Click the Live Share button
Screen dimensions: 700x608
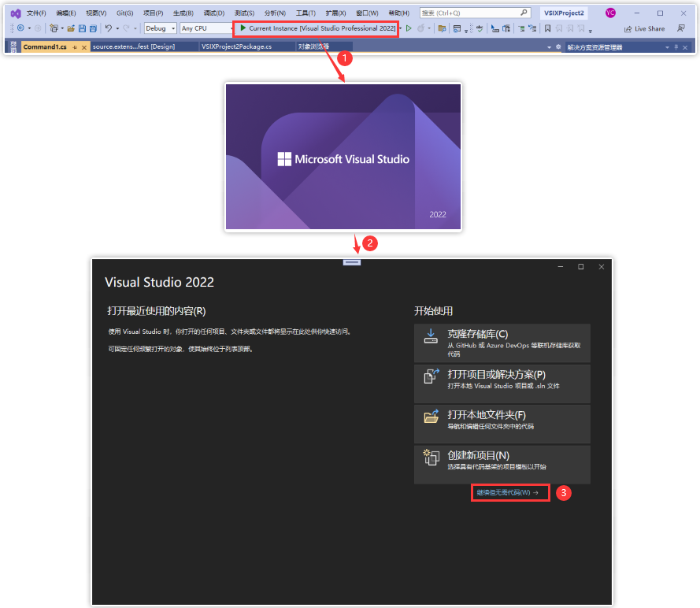644,28
